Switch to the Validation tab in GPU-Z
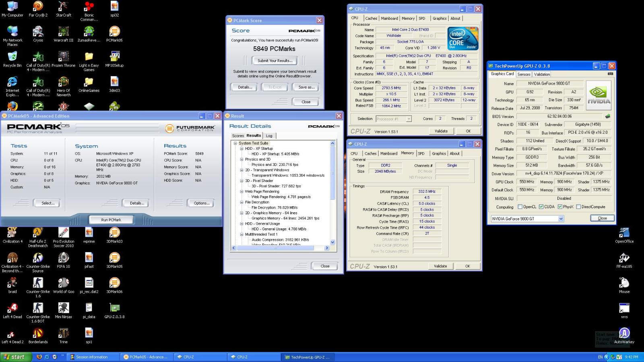 (542, 74)
